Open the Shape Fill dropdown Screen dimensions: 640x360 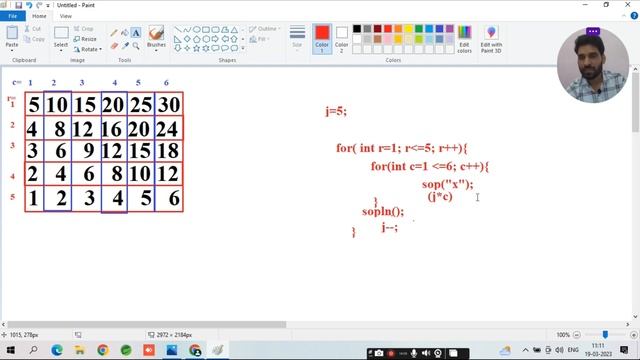(x=260, y=39)
